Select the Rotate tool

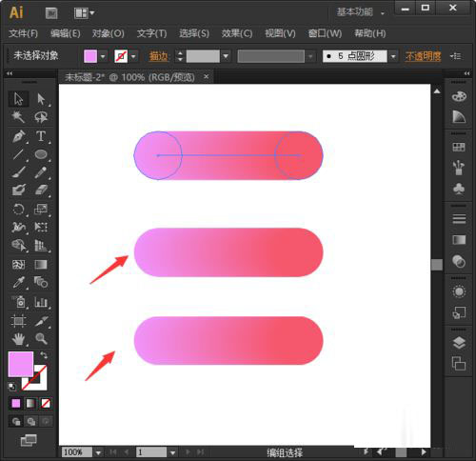click(x=19, y=210)
